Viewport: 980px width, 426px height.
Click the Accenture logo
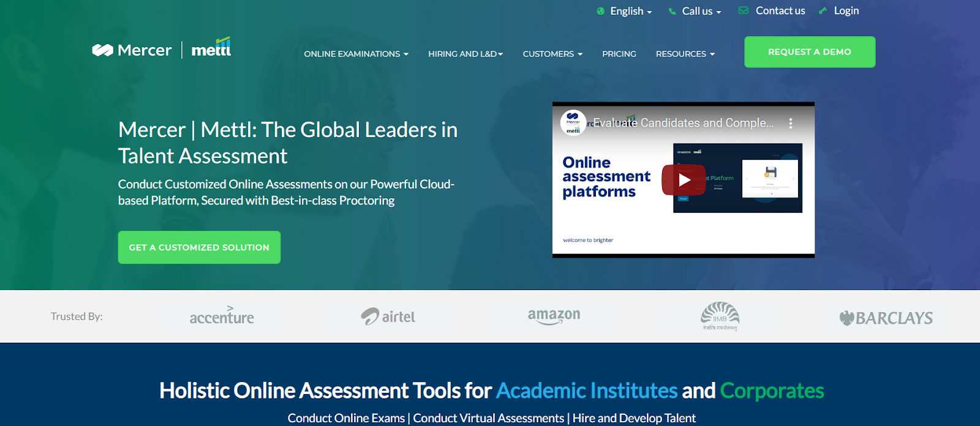pos(222,316)
